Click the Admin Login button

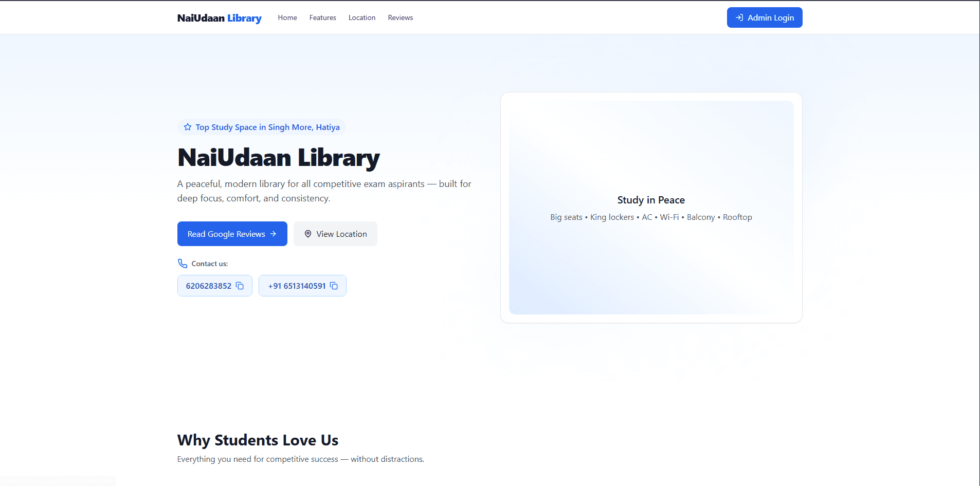point(765,17)
